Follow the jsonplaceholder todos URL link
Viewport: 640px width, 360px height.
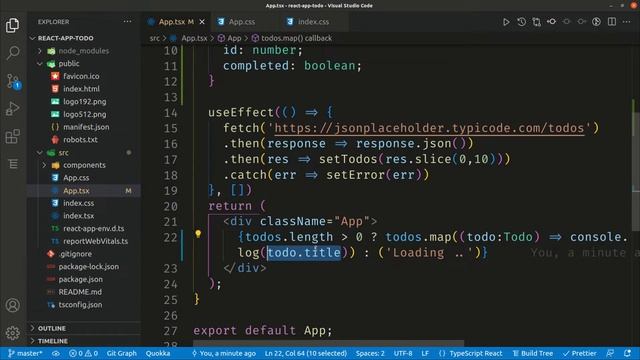point(429,128)
